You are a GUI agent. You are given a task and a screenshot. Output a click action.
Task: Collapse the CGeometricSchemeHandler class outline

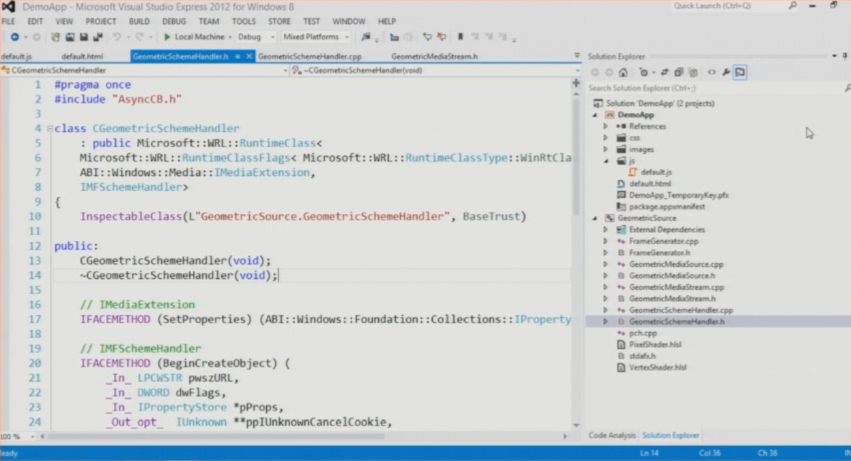(49, 129)
